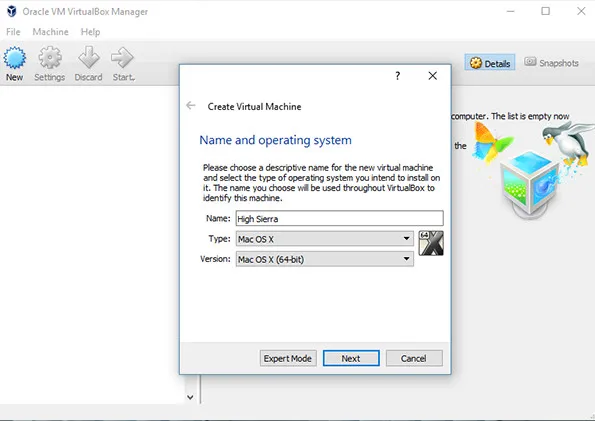The height and width of the screenshot is (421, 595).
Task: Click the scroll-down arrow below the dialog
Action: coord(190,397)
